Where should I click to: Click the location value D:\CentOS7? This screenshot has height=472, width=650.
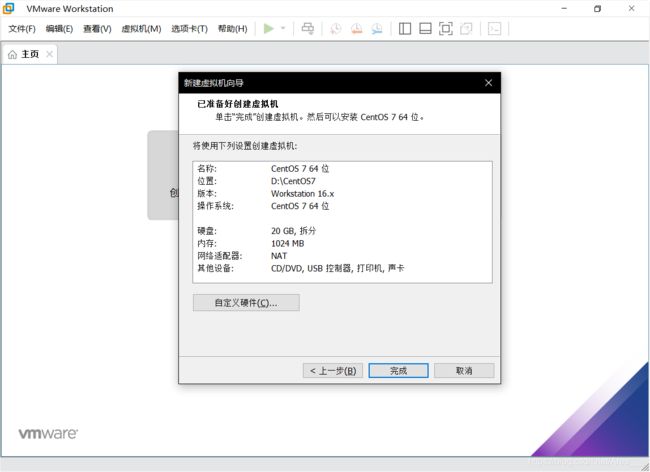coord(293,181)
